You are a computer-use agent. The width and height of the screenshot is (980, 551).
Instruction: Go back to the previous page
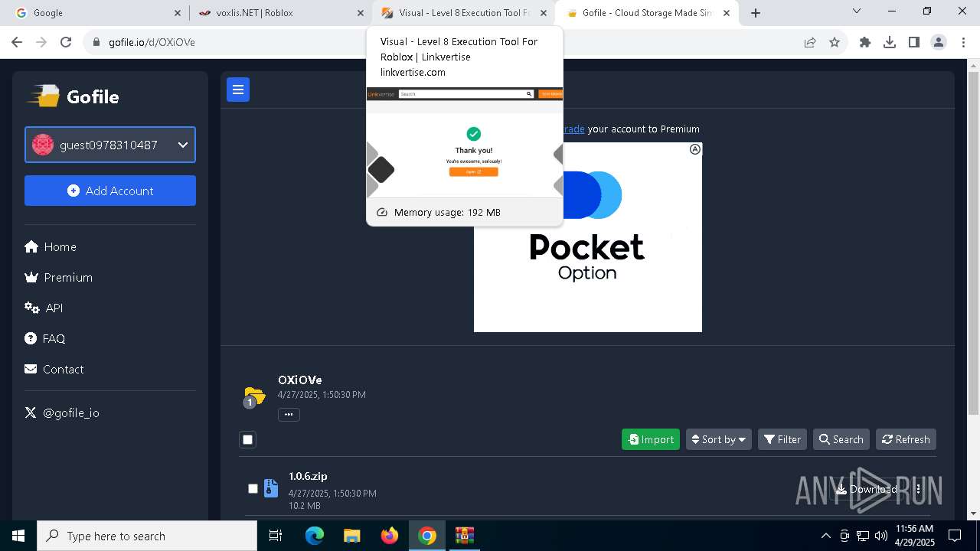pos(17,42)
